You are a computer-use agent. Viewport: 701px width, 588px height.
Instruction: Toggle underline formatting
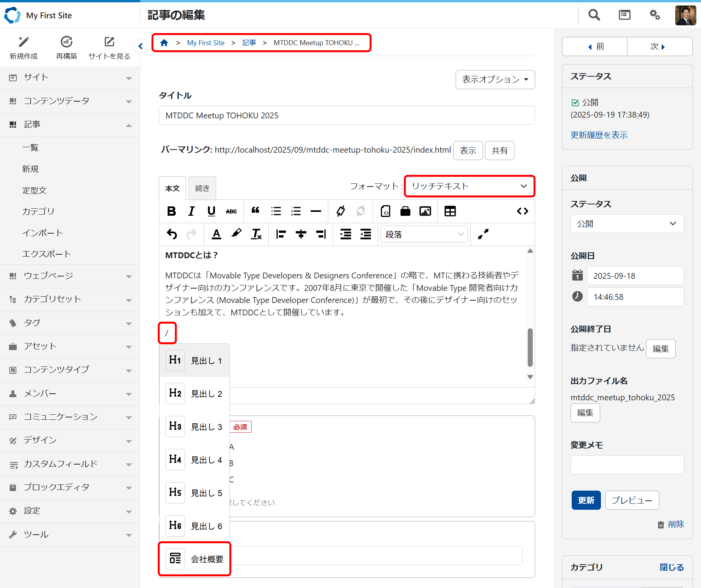coord(211,211)
